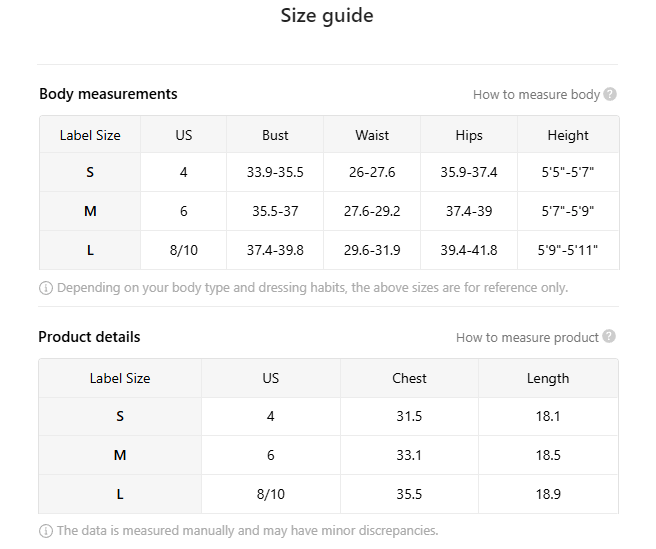Screen dimensions: 656x549
Task: Open the How to measure body link
Action: pos(536,95)
